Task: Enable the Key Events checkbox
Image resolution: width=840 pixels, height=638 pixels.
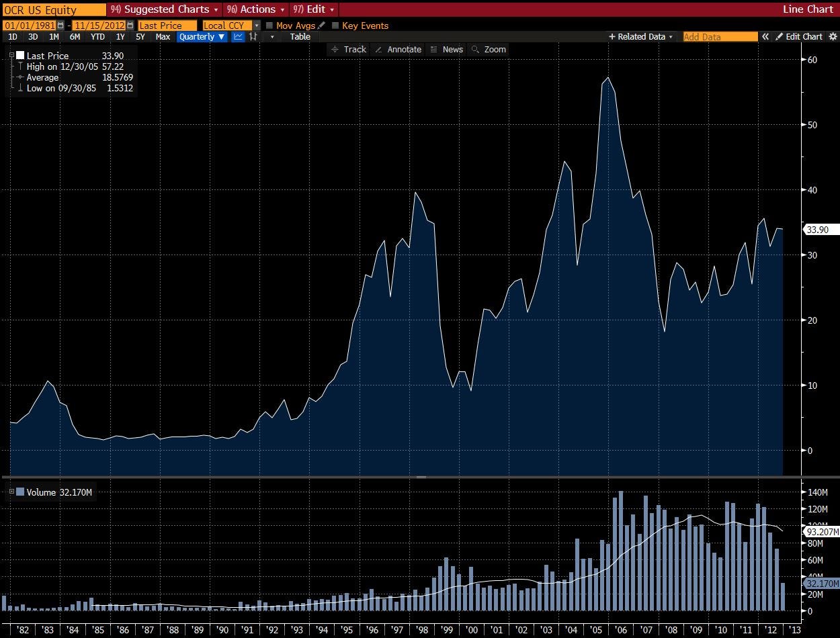Action: pyautogui.click(x=335, y=26)
